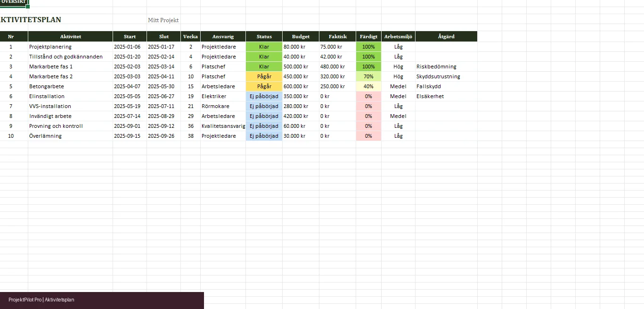Screen dimensions: 644x309
Task: Click the Pågår status for Betongarbete
Action: (264, 86)
